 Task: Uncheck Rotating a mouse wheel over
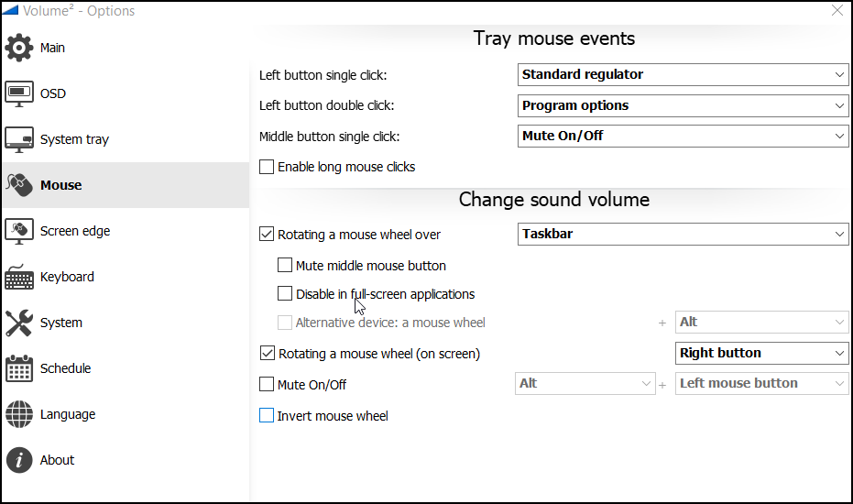point(267,234)
